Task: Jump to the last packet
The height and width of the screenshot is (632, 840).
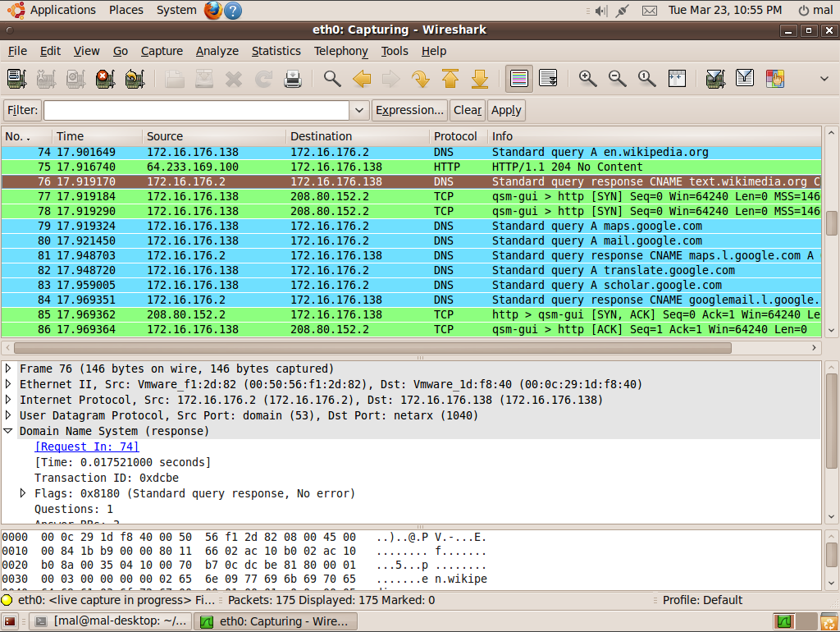Action: coord(480,79)
